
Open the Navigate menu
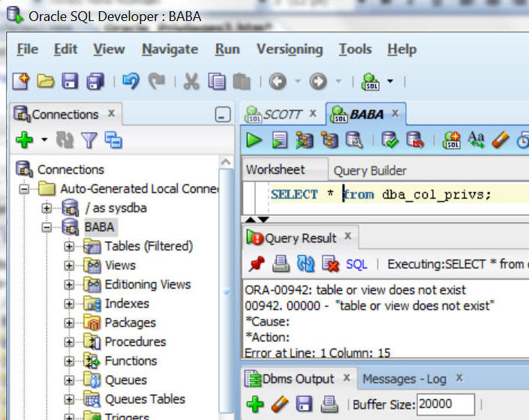point(170,49)
